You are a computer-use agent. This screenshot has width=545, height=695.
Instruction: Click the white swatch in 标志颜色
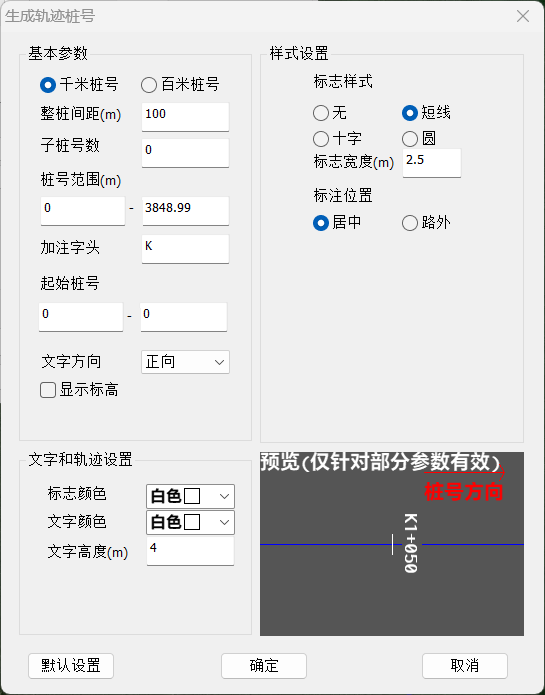coord(192,496)
